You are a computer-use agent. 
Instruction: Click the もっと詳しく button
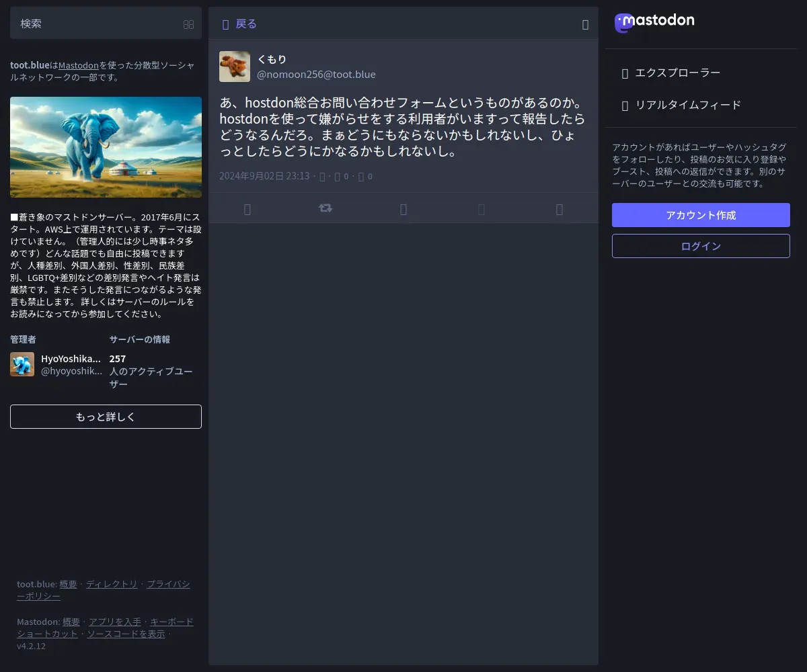point(106,417)
